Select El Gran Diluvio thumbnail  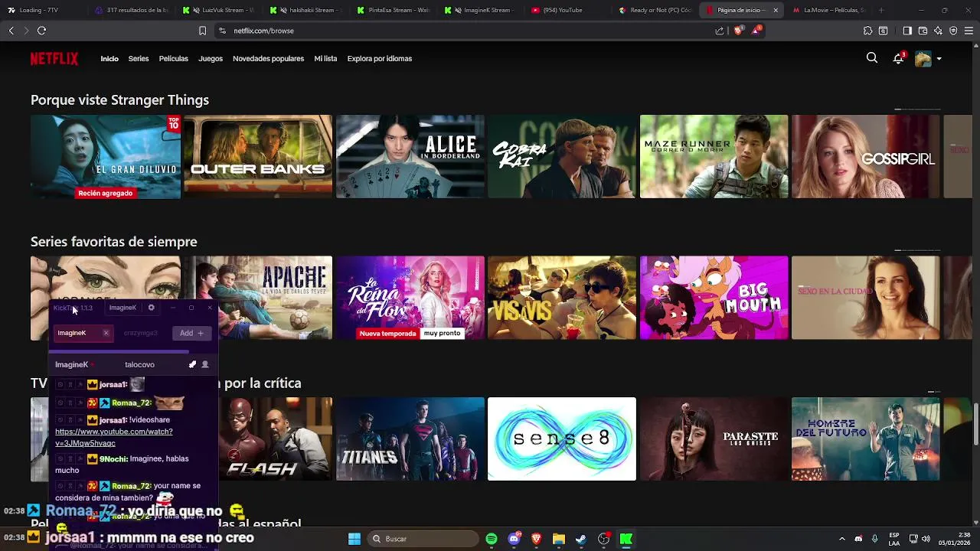[x=106, y=157]
